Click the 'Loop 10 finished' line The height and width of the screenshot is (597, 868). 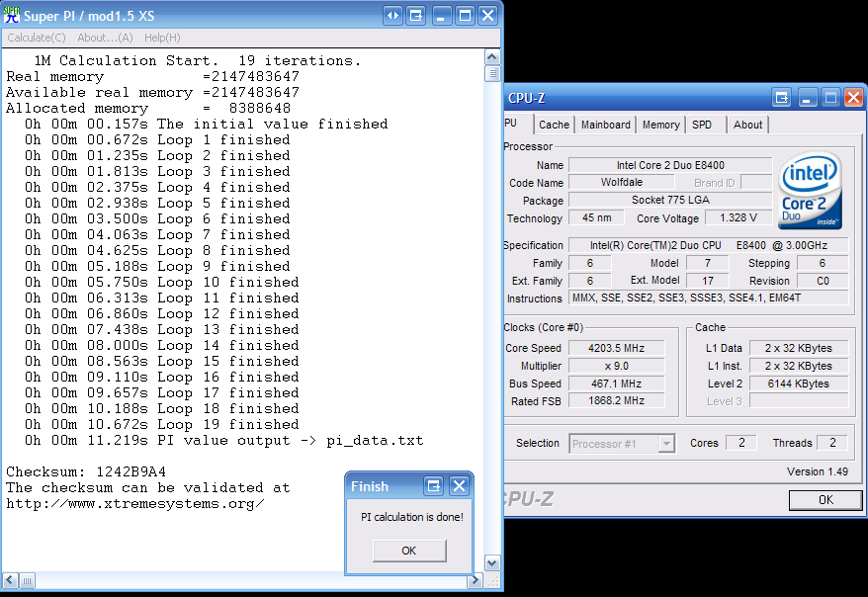pyautogui.click(x=162, y=282)
